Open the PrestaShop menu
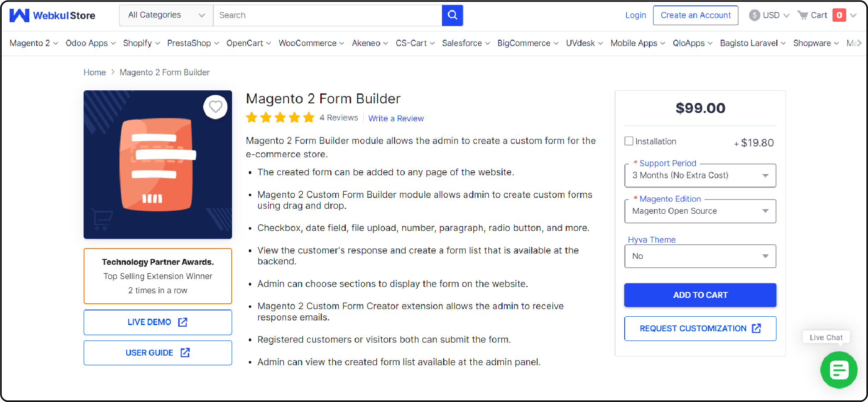 pyautogui.click(x=193, y=43)
